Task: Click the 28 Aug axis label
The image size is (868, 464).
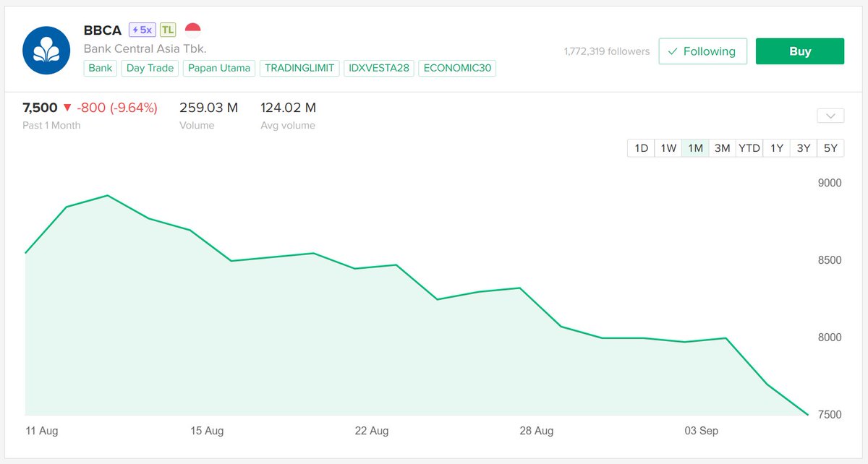Action: click(x=537, y=431)
